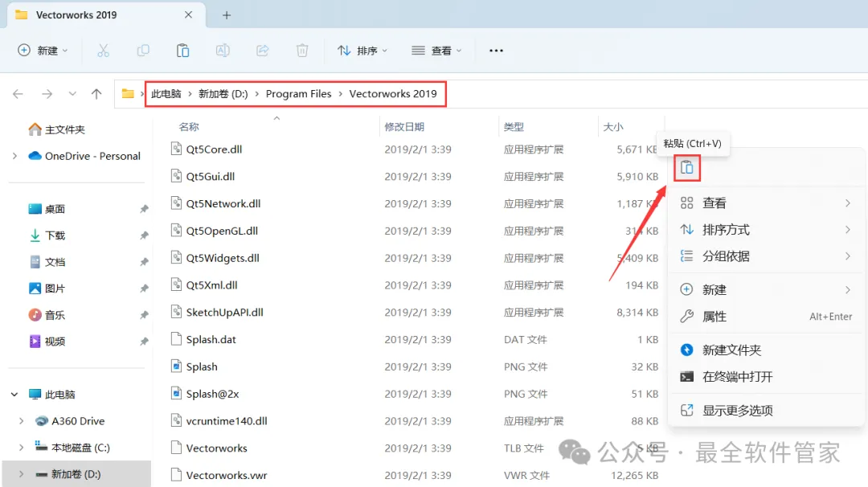Open 视频 in quick access

tap(47, 342)
